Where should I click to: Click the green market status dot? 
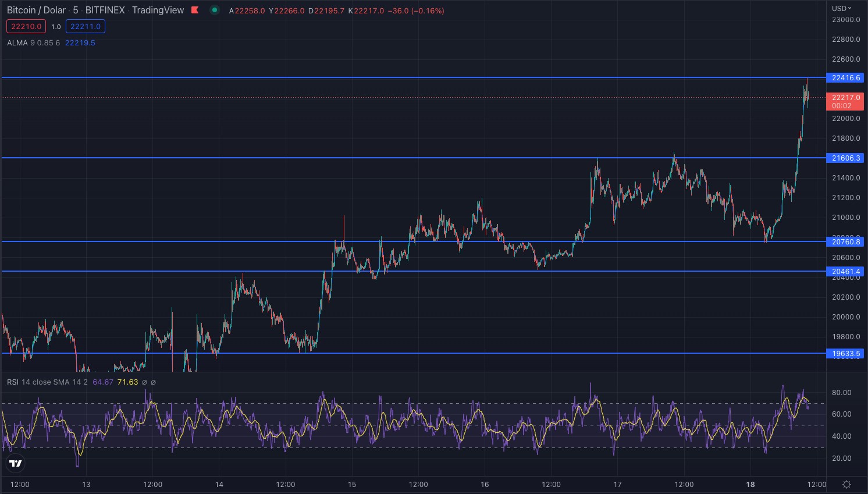click(215, 10)
